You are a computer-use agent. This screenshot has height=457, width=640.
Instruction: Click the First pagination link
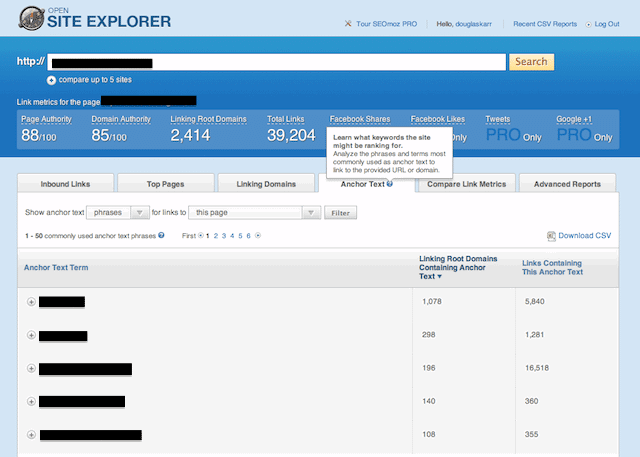pos(189,235)
